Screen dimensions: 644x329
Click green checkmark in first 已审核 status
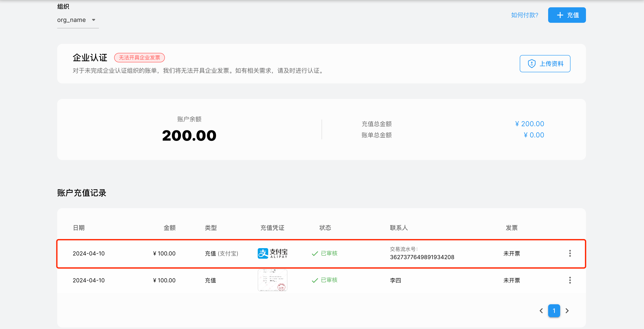click(315, 254)
